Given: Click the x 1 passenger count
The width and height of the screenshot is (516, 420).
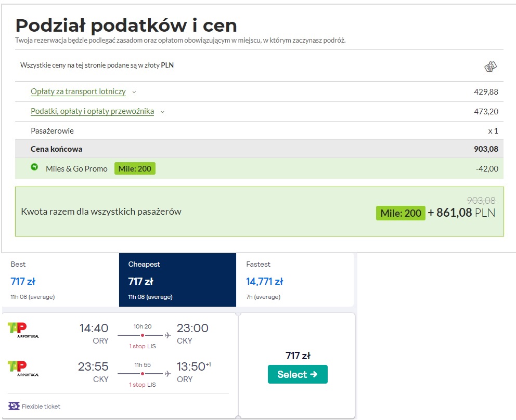Looking at the screenshot, I should click(x=493, y=131).
